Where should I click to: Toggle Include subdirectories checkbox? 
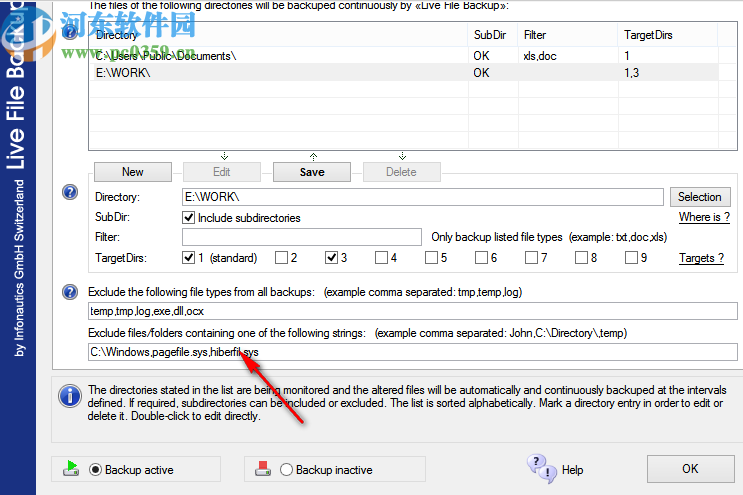coord(189,217)
